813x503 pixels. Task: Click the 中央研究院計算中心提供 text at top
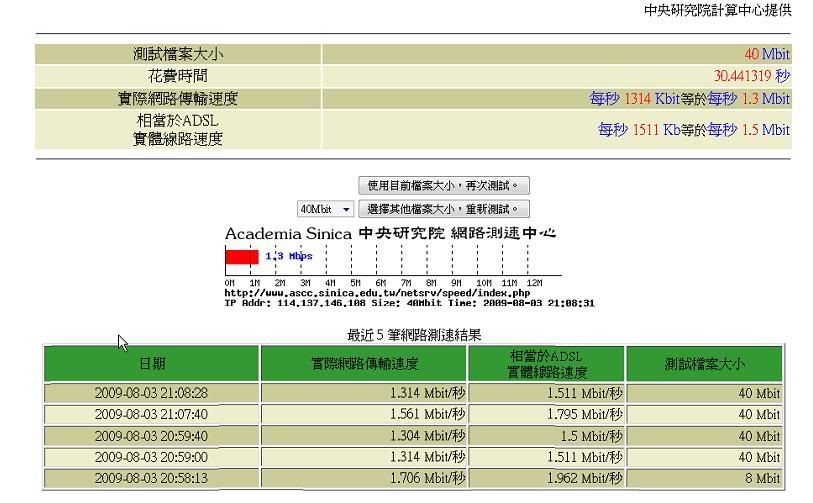pyautogui.click(x=717, y=11)
